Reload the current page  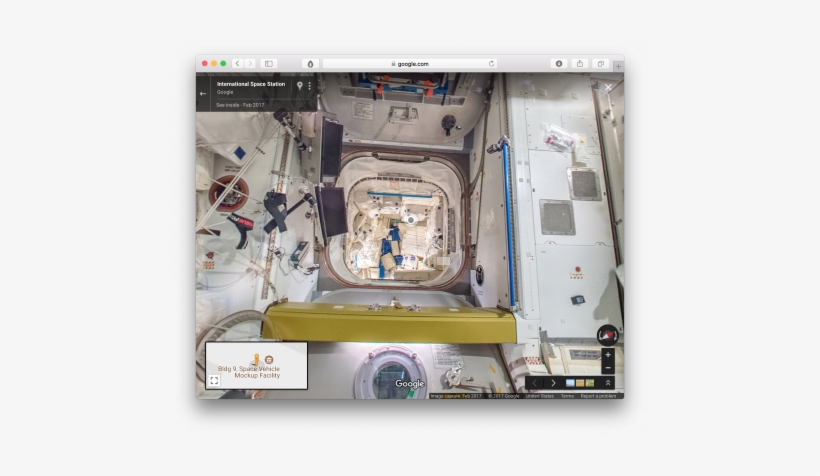pos(492,64)
